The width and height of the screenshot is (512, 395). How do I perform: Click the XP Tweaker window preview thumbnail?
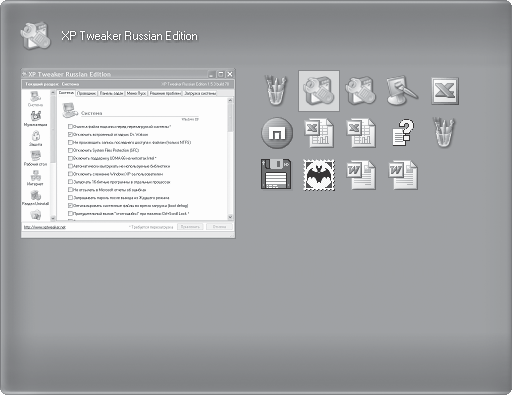(128, 153)
